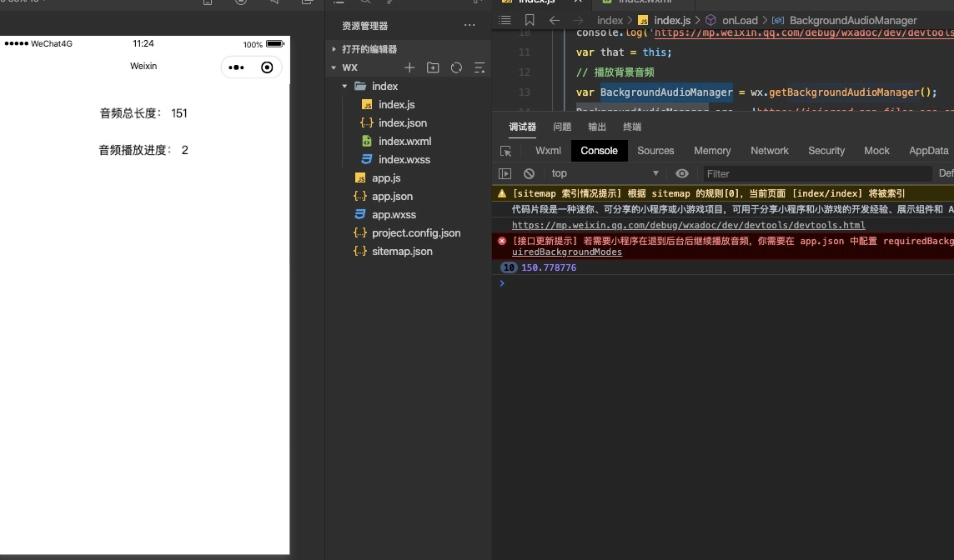The width and height of the screenshot is (954, 560).
Task: Click the logged value 150.778776
Action: pyautogui.click(x=549, y=267)
